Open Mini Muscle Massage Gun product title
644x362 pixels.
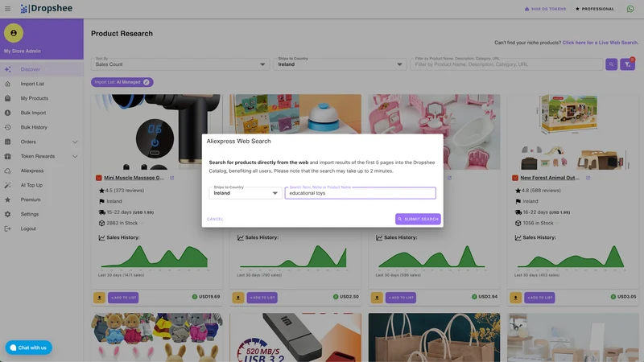point(134,178)
